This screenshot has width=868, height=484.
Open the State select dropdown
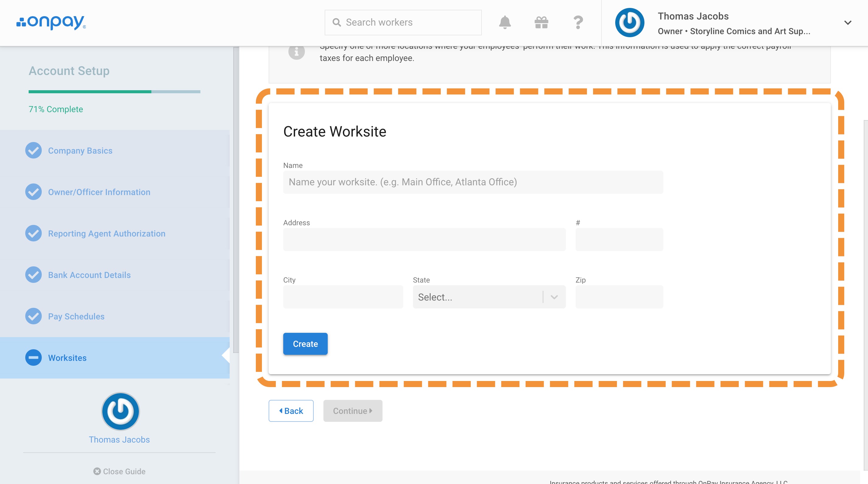478,297
